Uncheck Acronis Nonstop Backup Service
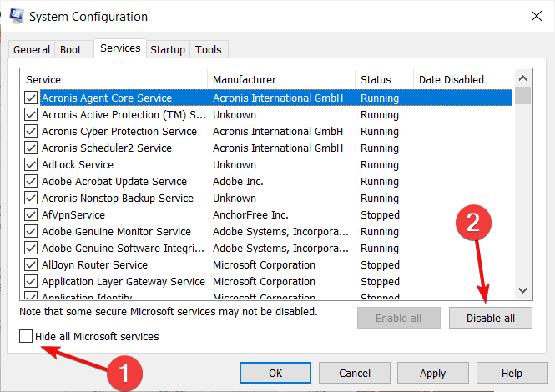The image size is (555, 392). pos(31,198)
